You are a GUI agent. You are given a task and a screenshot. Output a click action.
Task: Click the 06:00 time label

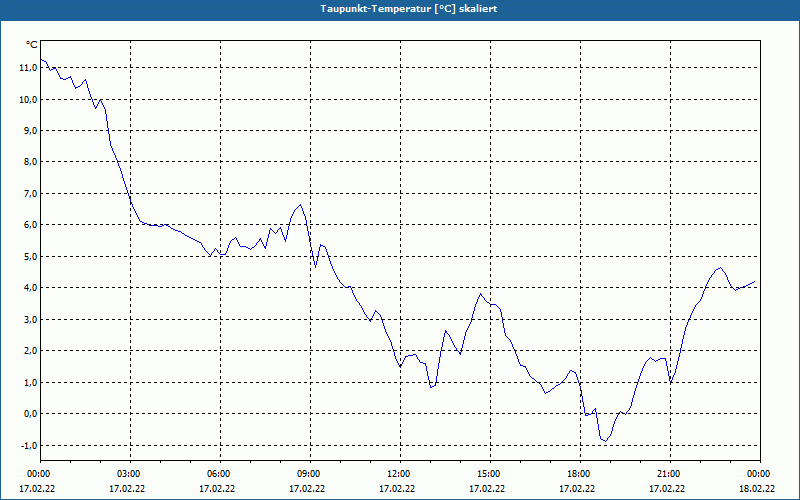220,474
